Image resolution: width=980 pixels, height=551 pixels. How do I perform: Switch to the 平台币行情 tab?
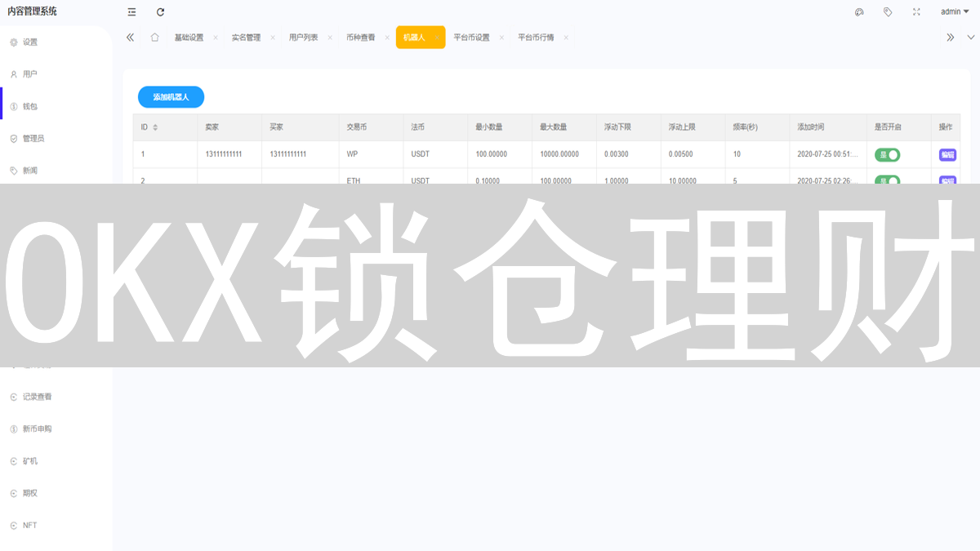point(536,38)
